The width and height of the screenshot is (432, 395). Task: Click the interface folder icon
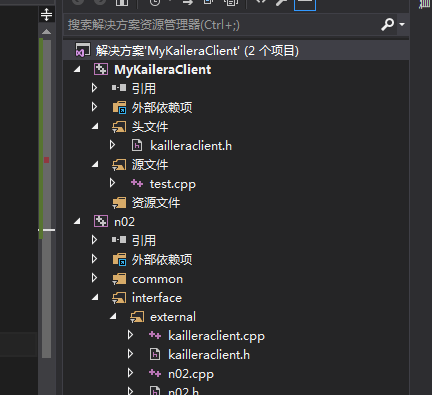pos(119,298)
